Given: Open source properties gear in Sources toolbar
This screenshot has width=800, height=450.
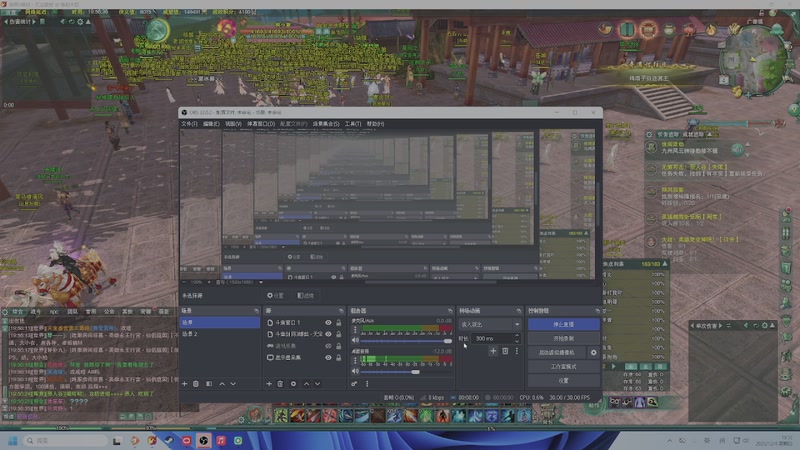Looking at the screenshot, I should click(x=293, y=384).
